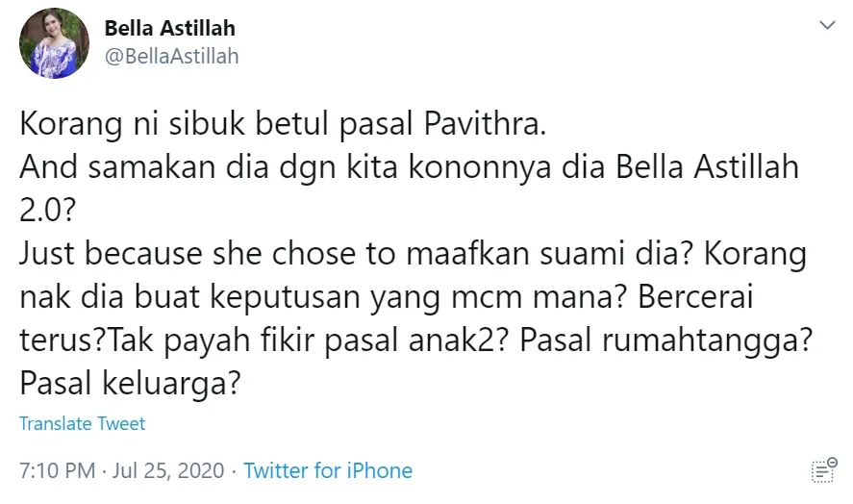Screen dimensions: 853x504
Task: Open the 7:10 PM timestamp link
Action: click(x=58, y=470)
